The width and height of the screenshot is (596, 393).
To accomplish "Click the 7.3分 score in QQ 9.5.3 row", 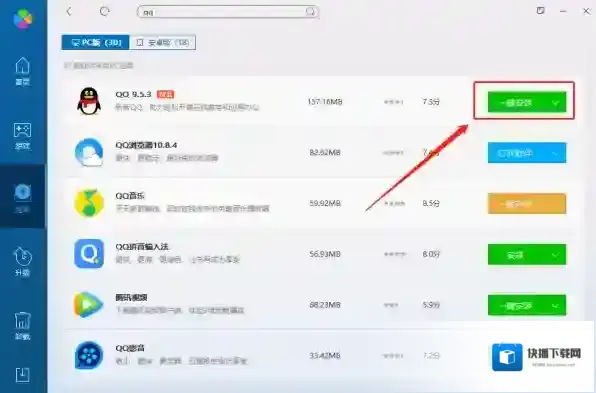I will [431, 101].
